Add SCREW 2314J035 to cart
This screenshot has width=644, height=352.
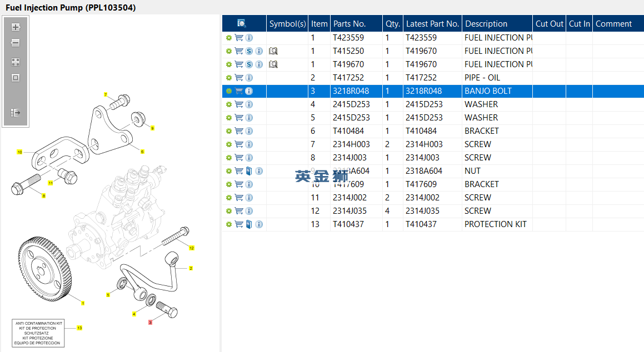[x=239, y=211]
